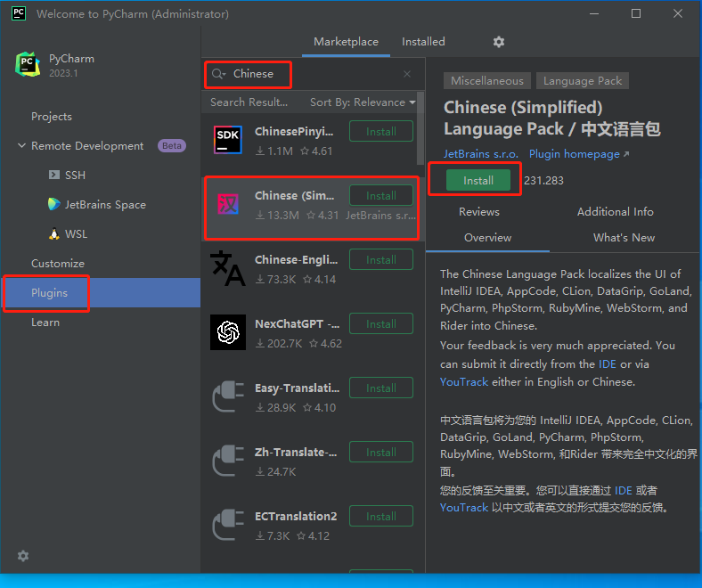Install ChinesePinyin plugin
The image size is (702, 588).
pos(381,131)
